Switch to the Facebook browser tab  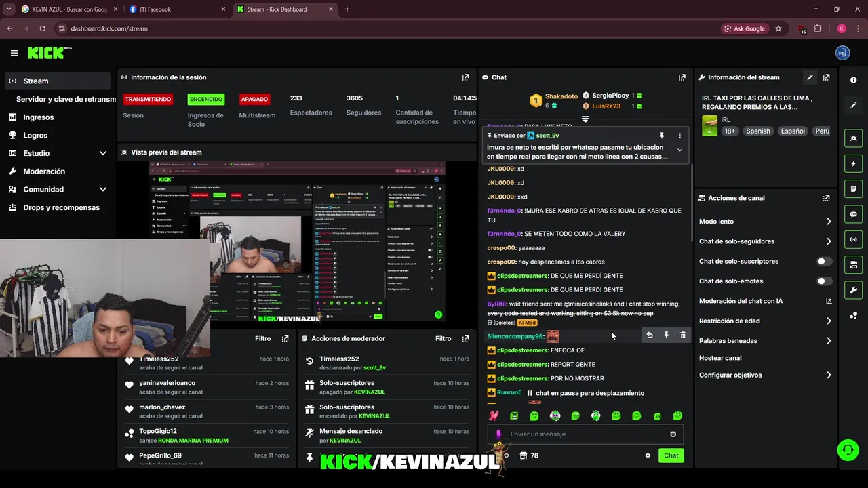tap(176, 9)
